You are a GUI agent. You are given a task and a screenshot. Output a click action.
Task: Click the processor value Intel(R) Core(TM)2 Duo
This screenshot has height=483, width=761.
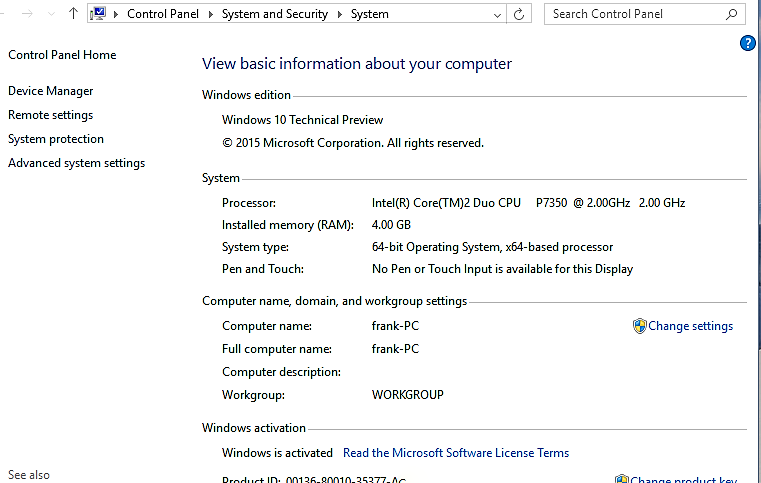click(x=528, y=203)
